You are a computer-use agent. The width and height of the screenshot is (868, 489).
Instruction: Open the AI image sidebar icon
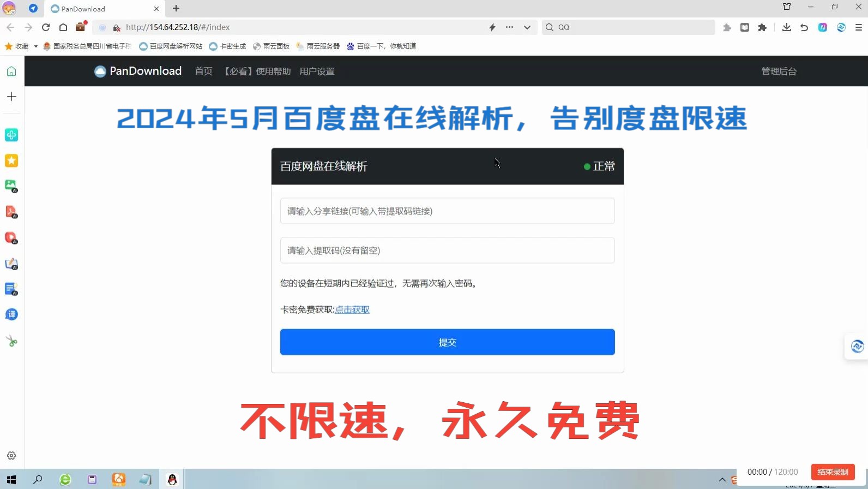point(11,186)
